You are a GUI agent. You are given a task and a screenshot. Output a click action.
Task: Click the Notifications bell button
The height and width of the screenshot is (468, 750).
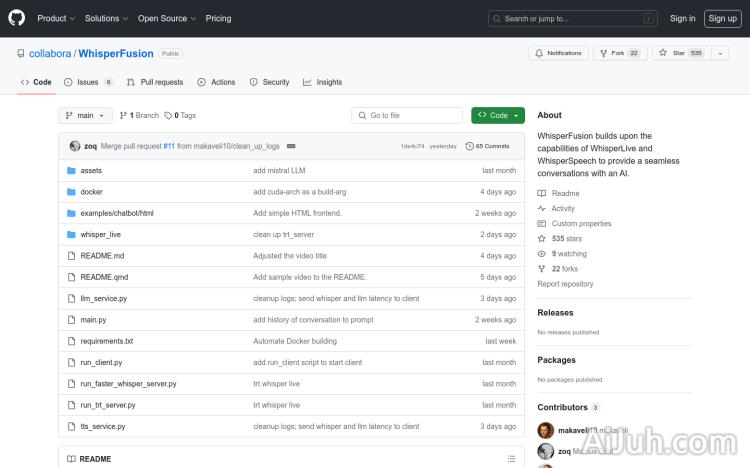[559, 53]
